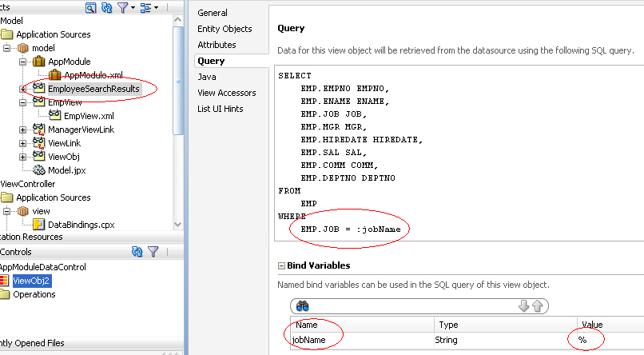This screenshot has width=644, height=355.
Task: Select the Operations folder
Action: point(34,294)
